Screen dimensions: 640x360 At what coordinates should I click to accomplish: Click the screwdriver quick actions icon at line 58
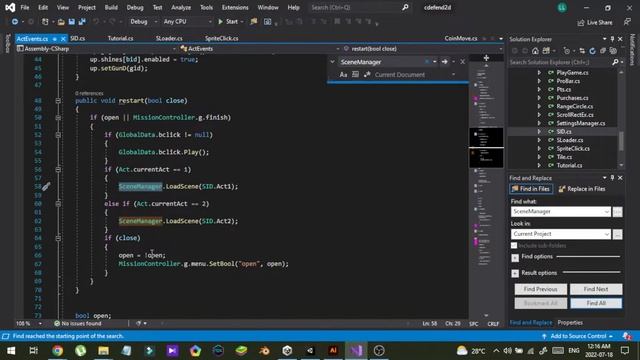coord(46,187)
